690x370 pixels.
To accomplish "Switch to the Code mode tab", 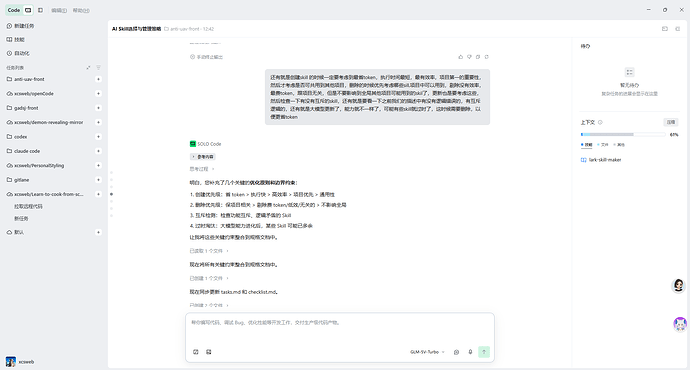I will (x=14, y=10).
